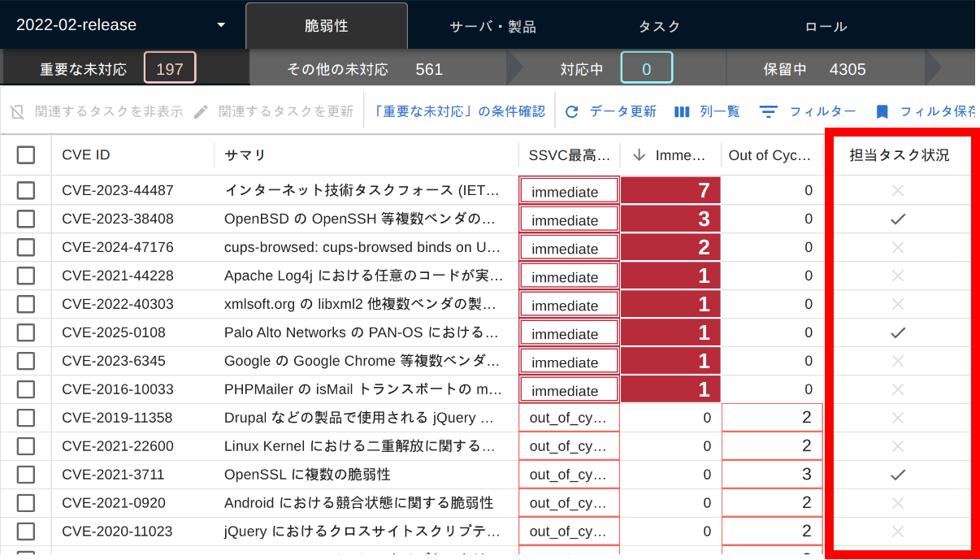980x560 pixels.
Task: Check the box for CVE-2023-6345
Action: [26, 361]
